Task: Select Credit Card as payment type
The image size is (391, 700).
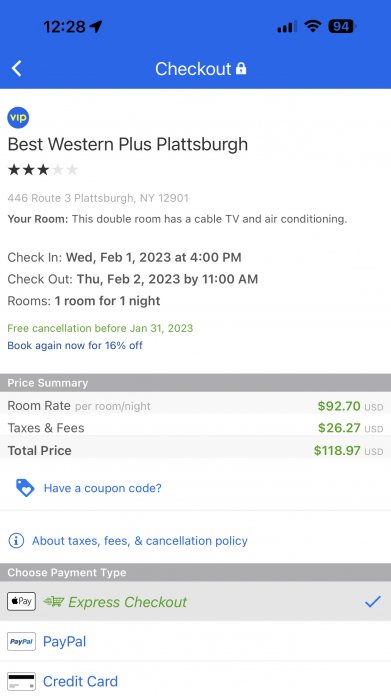Action: [x=196, y=681]
